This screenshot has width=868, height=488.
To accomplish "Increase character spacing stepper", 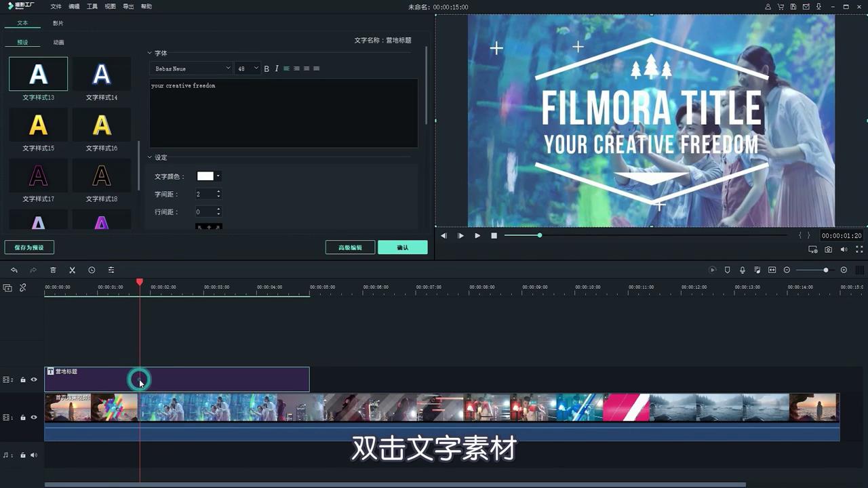I will [218, 192].
